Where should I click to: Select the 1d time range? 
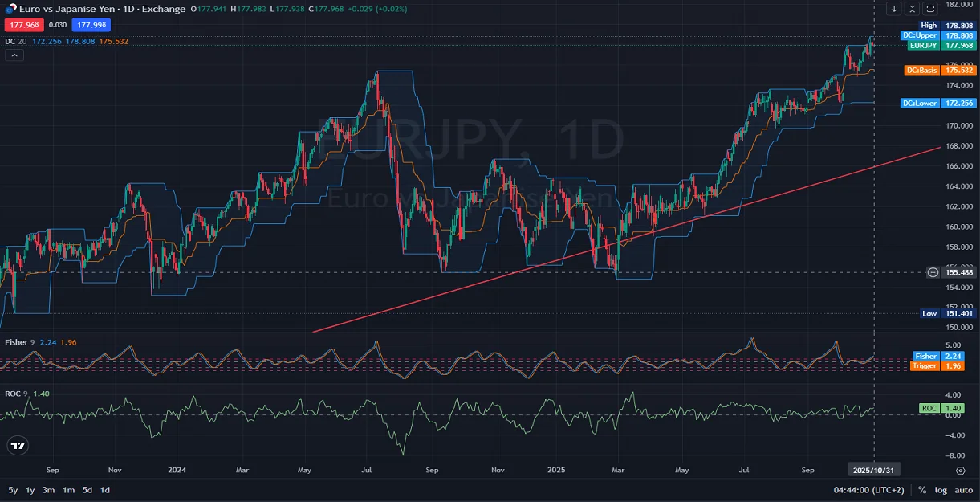pos(105,490)
